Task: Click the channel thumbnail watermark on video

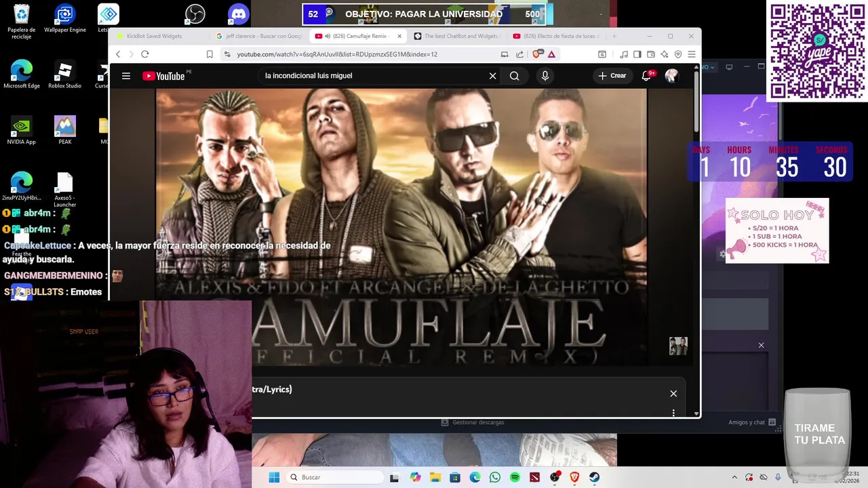Action: coord(678,346)
